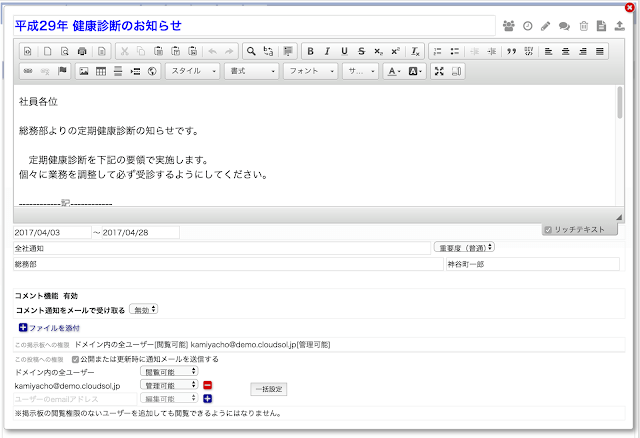The width and height of the screenshot is (640, 438).
Task: Click the Bold formatting icon
Action: [311, 50]
